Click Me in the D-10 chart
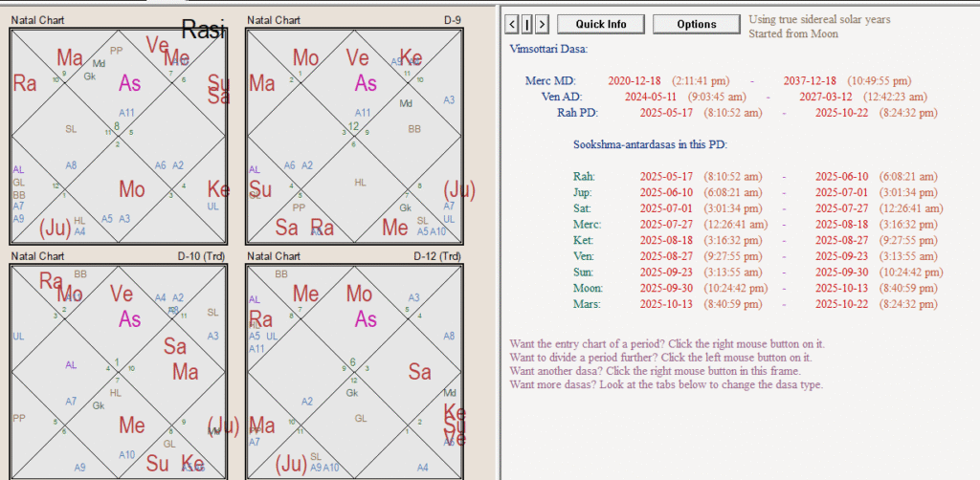The image size is (980, 480). point(132,425)
